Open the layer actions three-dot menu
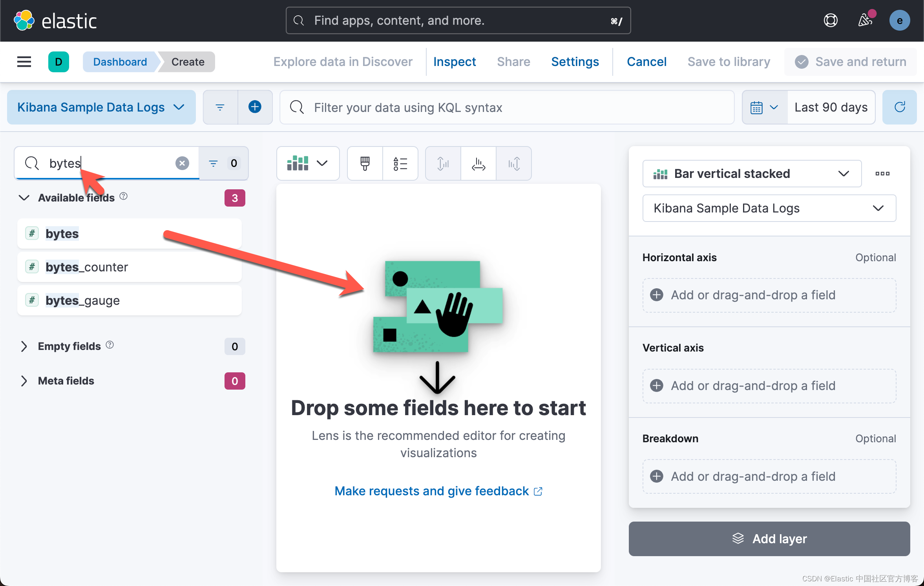The image size is (924, 586). [882, 174]
